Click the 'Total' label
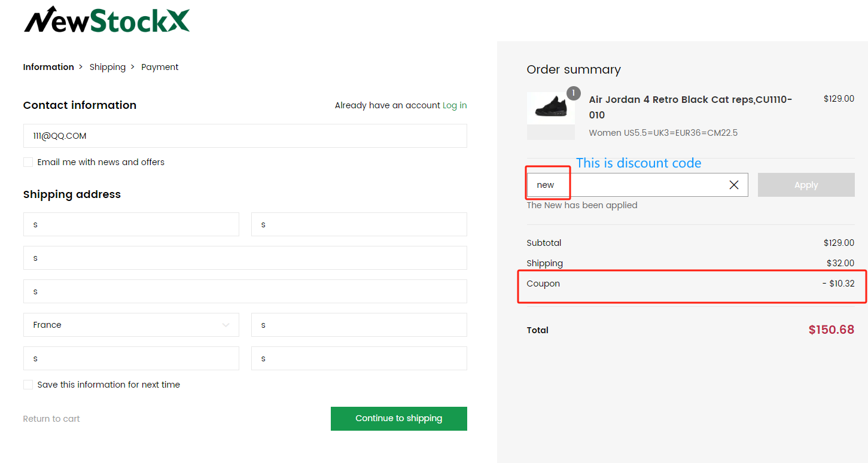 [x=538, y=330]
